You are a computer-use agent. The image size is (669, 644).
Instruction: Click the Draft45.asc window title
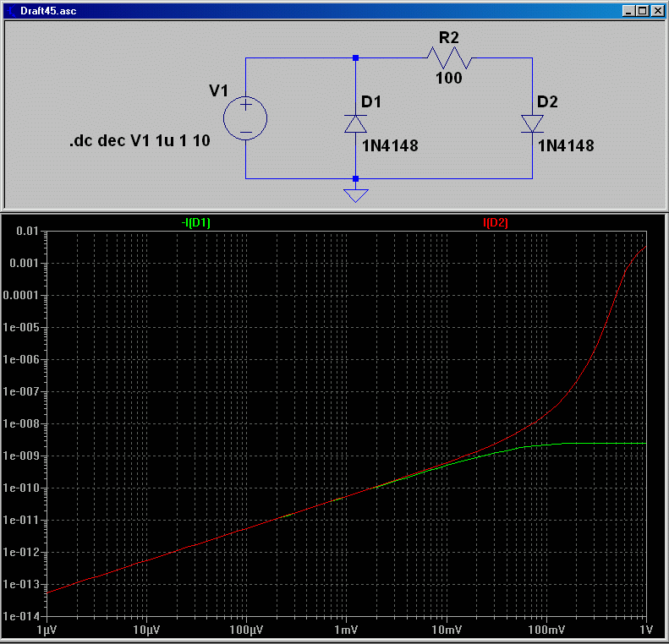click(x=48, y=11)
